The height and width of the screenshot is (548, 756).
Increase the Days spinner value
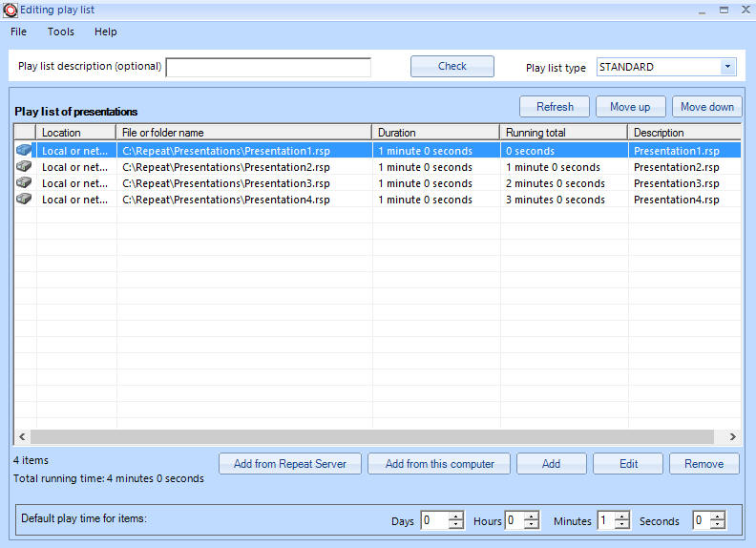coord(455,516)
